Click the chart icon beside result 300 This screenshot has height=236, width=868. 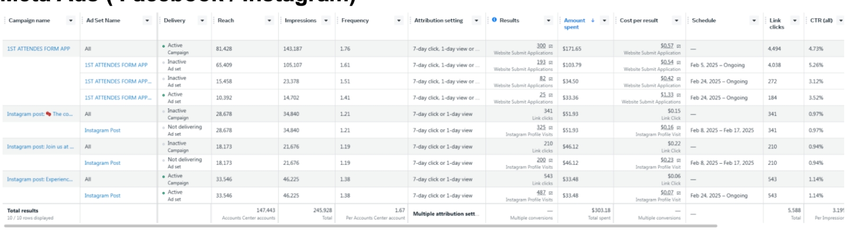pos(550,46)
